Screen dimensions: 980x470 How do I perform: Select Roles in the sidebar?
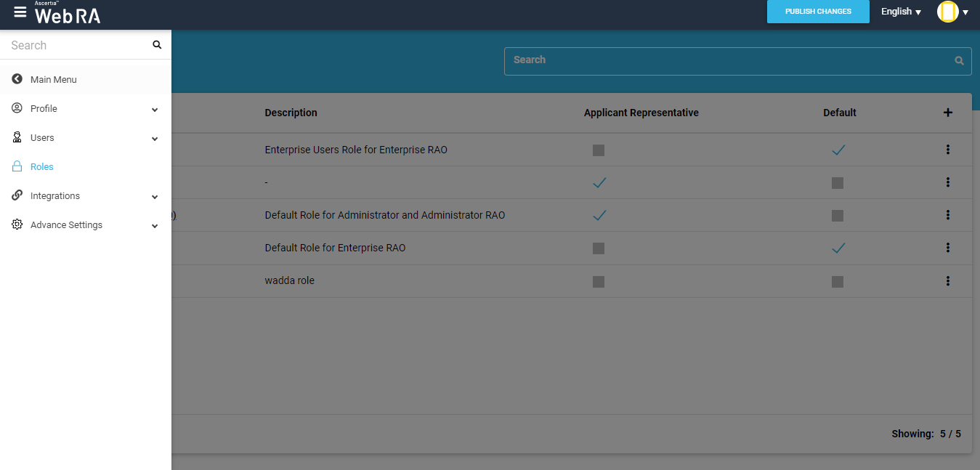(42, 167)
